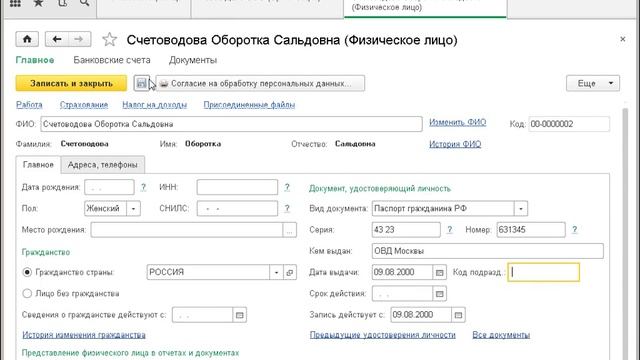Expand the Пол dropdown
This screenshot has height=360, width=640.
[133, 209]
